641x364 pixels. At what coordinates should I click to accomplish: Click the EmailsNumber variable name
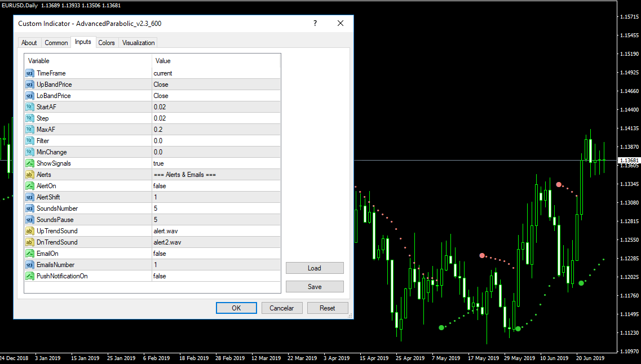pos(56,265)
